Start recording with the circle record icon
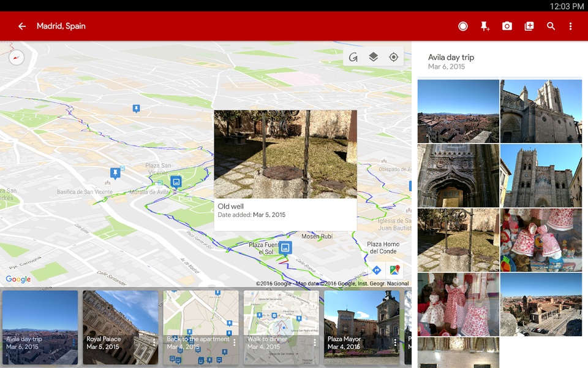588x368 pixels. tap(463, 26)
